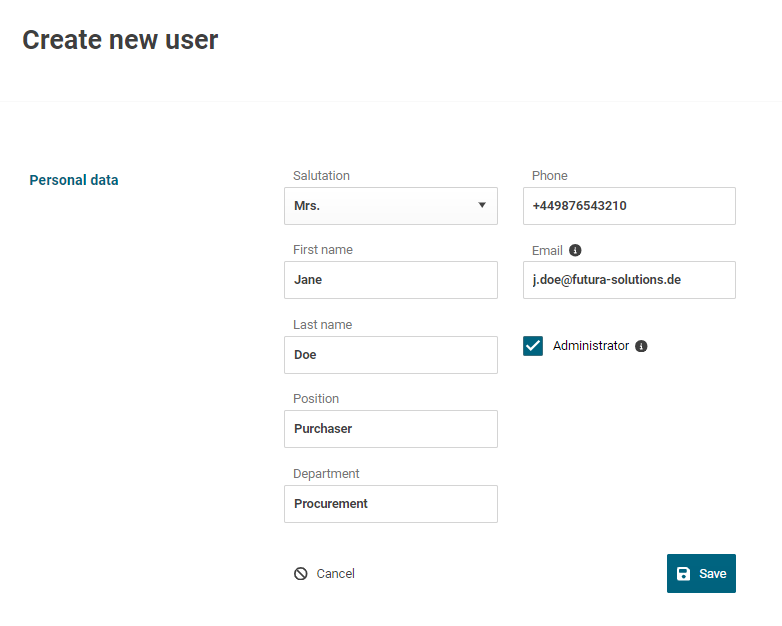Edit the Department field showing Procurement

(x=390, y=504)
